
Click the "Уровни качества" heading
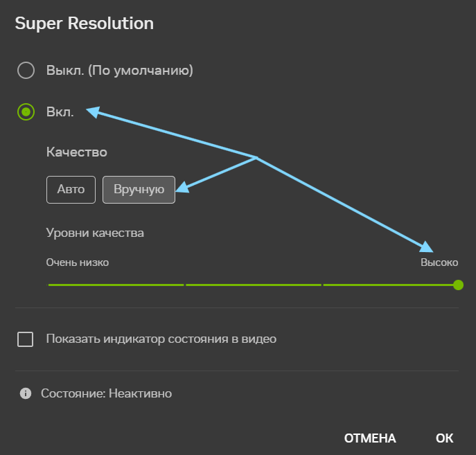point(95,233)
